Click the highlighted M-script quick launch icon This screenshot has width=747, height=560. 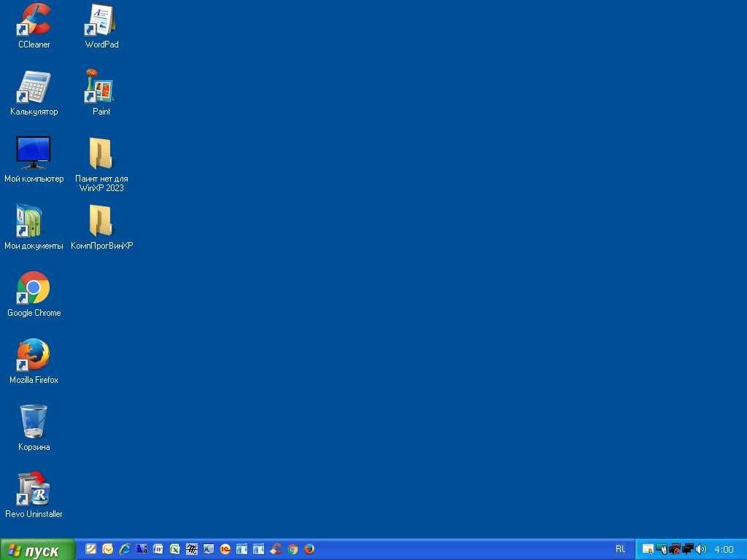coord(192,549)
